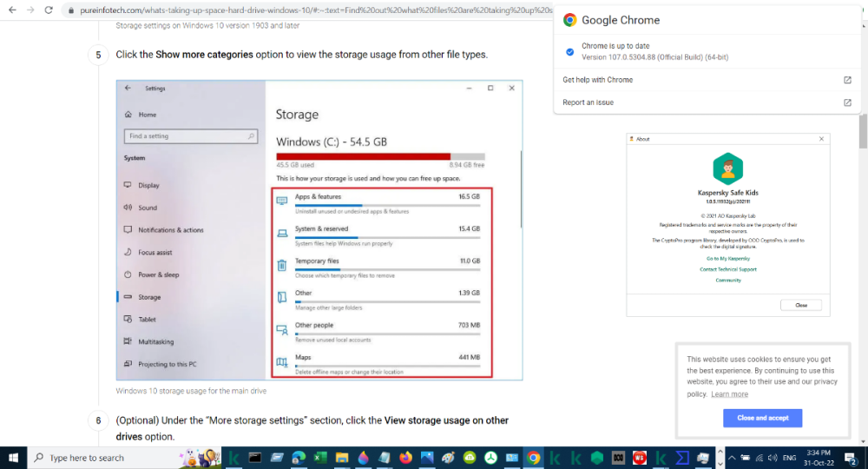868x469 pixels.
Task: Click bold Show more categories text
Action: click(204, 54)
